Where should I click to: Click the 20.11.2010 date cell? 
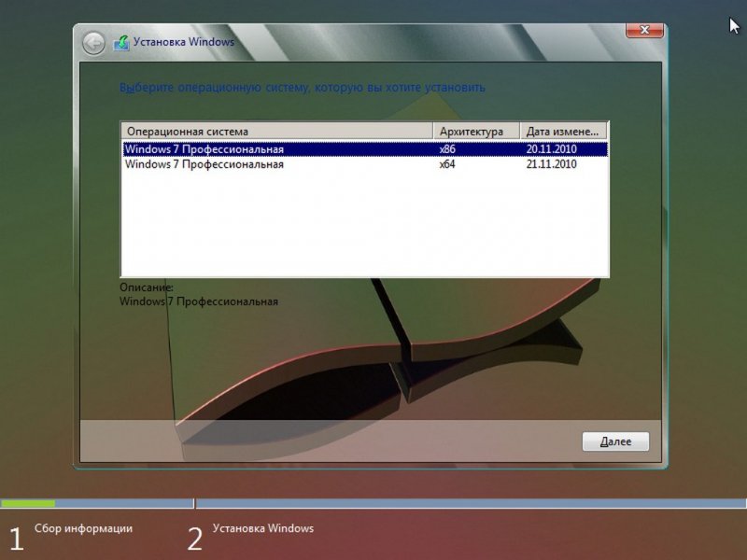click(x=551, y=149)
